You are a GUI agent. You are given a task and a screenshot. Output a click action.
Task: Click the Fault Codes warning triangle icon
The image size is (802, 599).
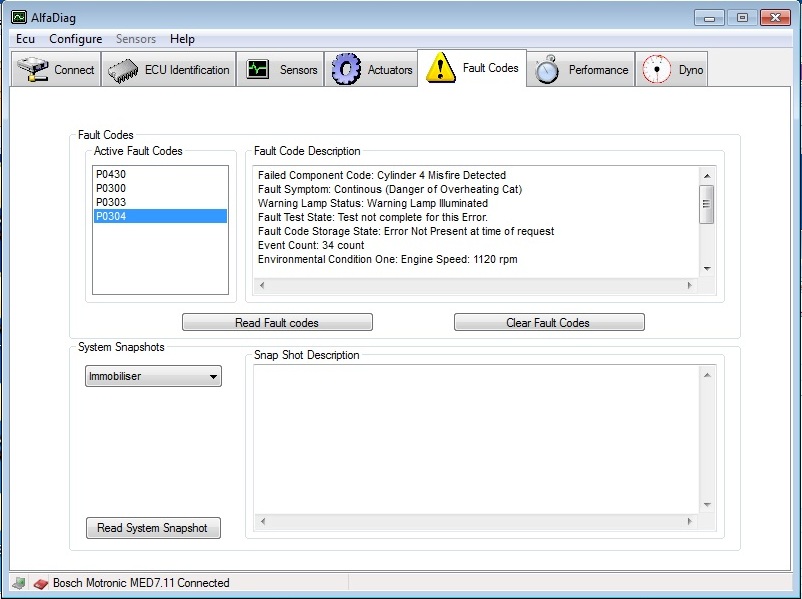(x=440, y=68)
